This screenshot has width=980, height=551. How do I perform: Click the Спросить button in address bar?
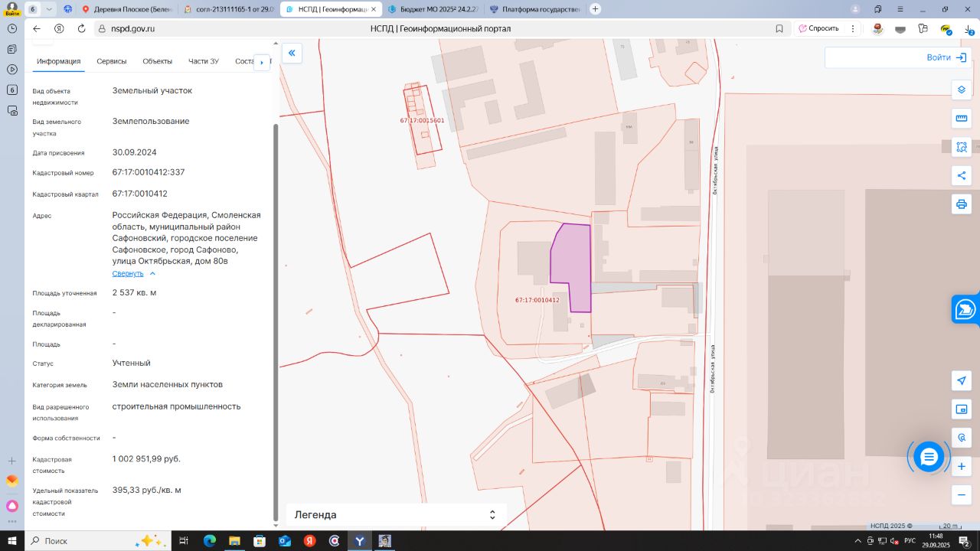(x=818, y=28)
